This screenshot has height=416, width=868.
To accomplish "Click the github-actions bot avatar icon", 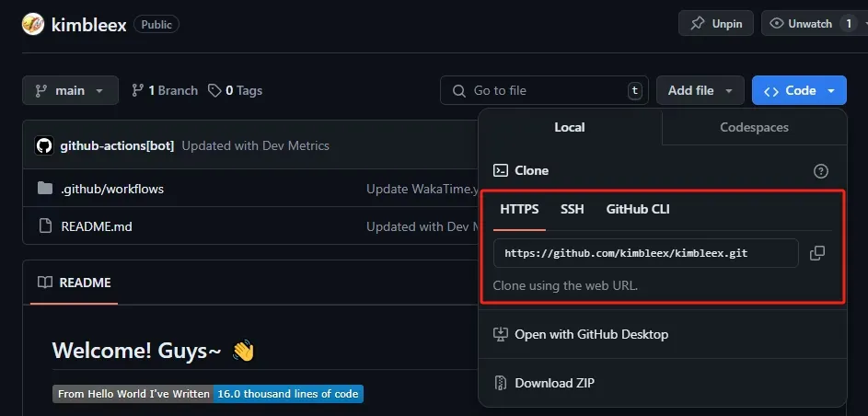I will [43, 145].
